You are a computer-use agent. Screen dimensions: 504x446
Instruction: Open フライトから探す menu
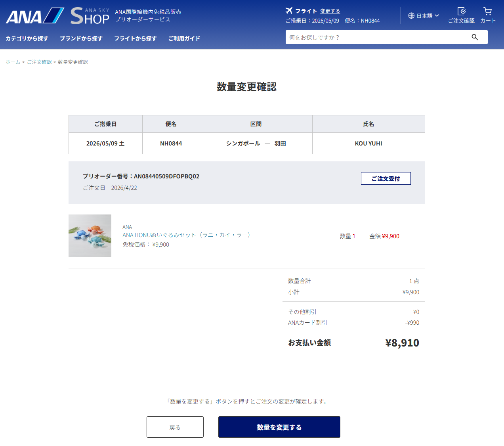[136, 38]
